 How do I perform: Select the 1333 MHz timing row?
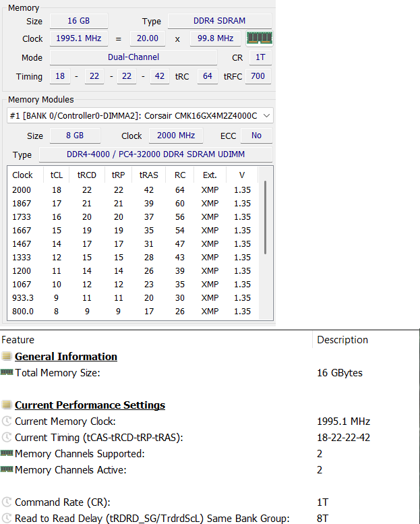point(133,258)
